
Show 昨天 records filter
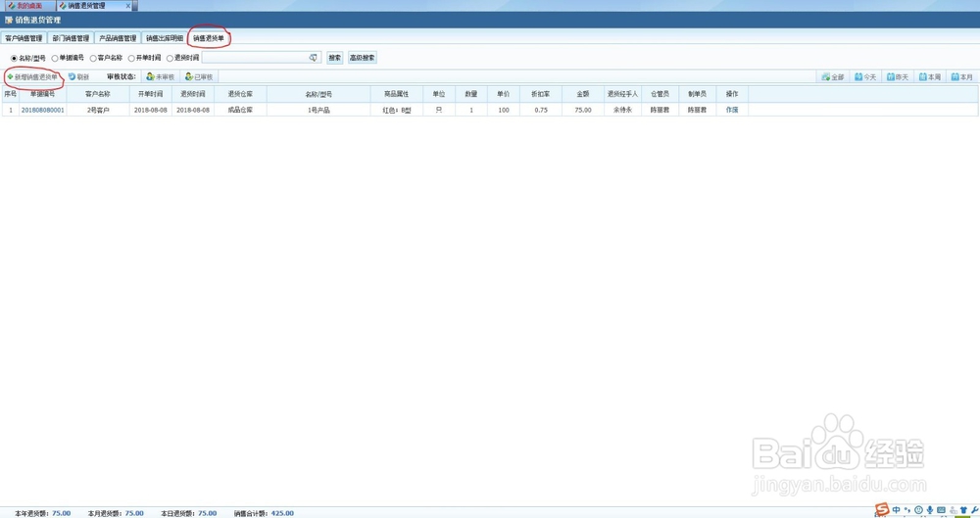898,76
